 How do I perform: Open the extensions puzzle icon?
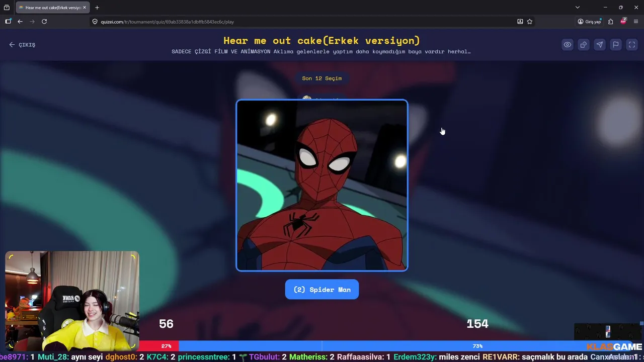click(610, 22)
